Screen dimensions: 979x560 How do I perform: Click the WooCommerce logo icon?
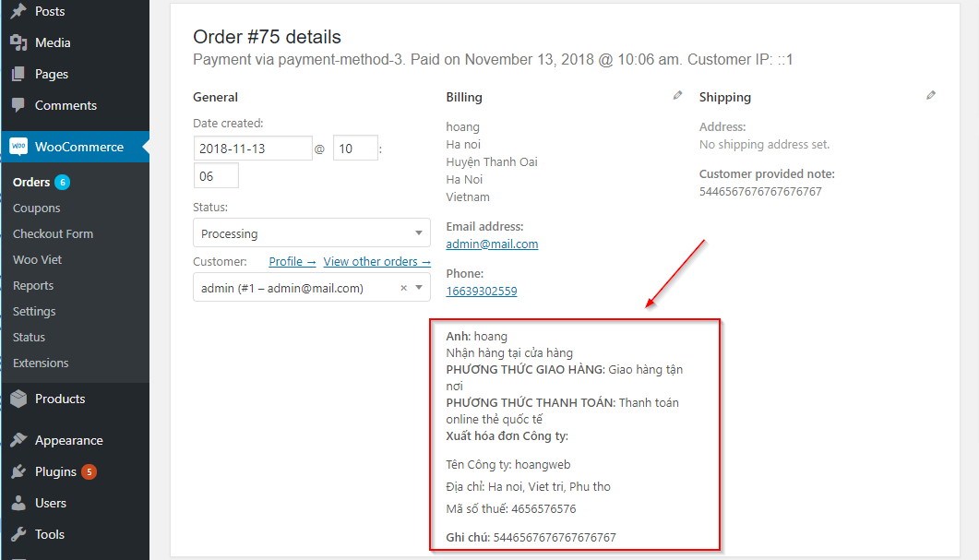click(x=18, y=147)
